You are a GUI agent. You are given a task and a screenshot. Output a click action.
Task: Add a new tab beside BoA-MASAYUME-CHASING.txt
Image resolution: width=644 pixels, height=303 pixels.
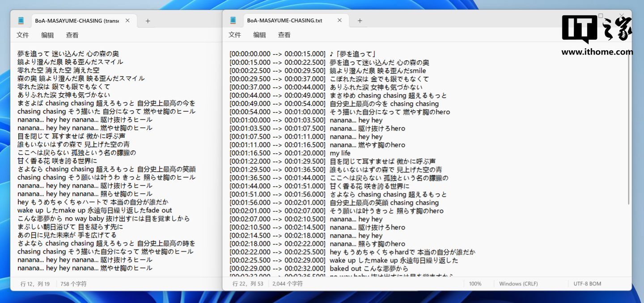pyautogui.click(x=360, y=21)
